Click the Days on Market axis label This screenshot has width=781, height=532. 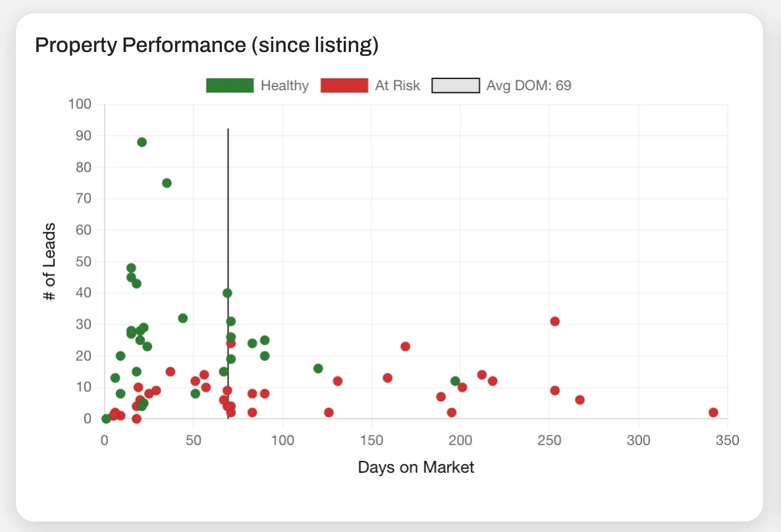click(x=416, y=467)
